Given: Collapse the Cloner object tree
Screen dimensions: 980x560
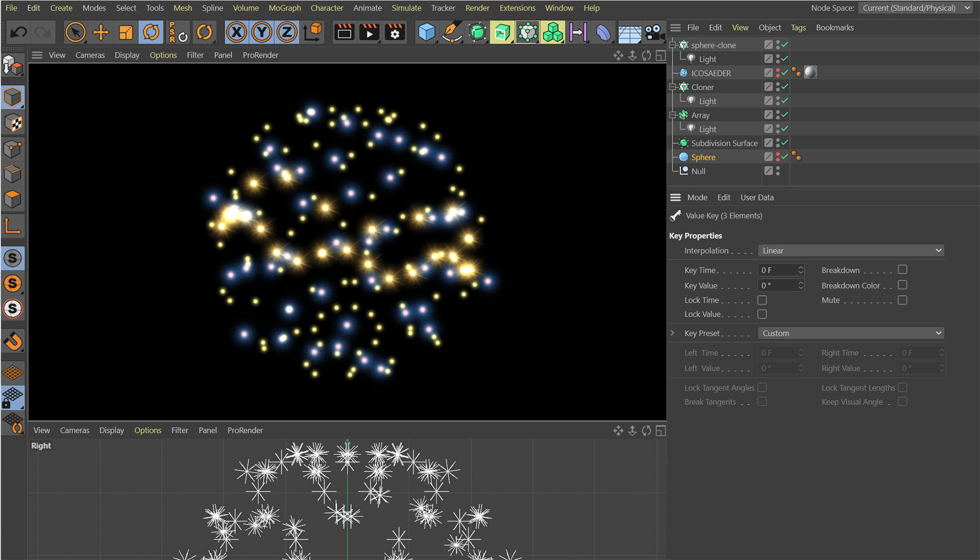Looking at the screenshot, I should tap(673, 87).
